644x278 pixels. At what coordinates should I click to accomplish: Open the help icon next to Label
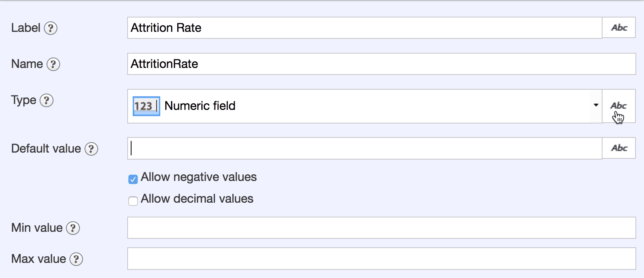click(50, 28)
